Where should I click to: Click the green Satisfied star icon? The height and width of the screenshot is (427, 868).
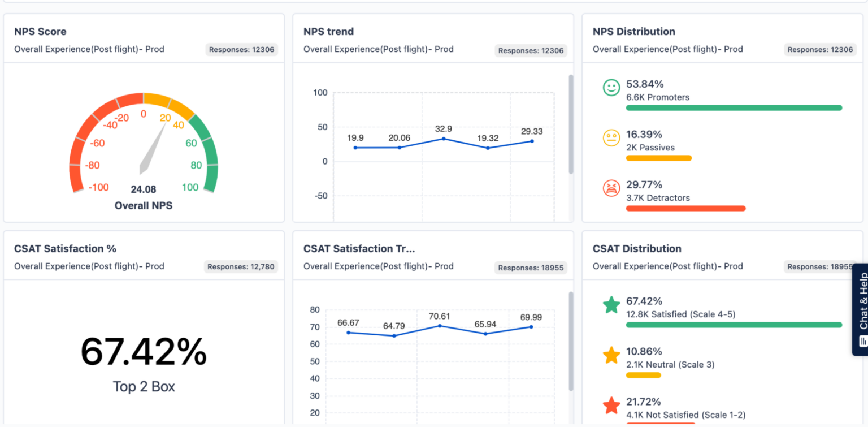click(x=611, y=305)
